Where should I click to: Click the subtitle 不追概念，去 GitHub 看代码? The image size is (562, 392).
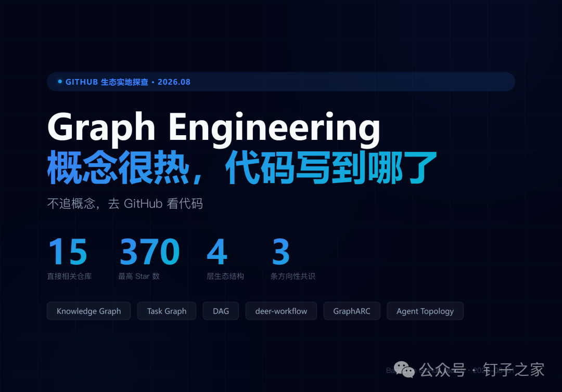coord(125,204)
